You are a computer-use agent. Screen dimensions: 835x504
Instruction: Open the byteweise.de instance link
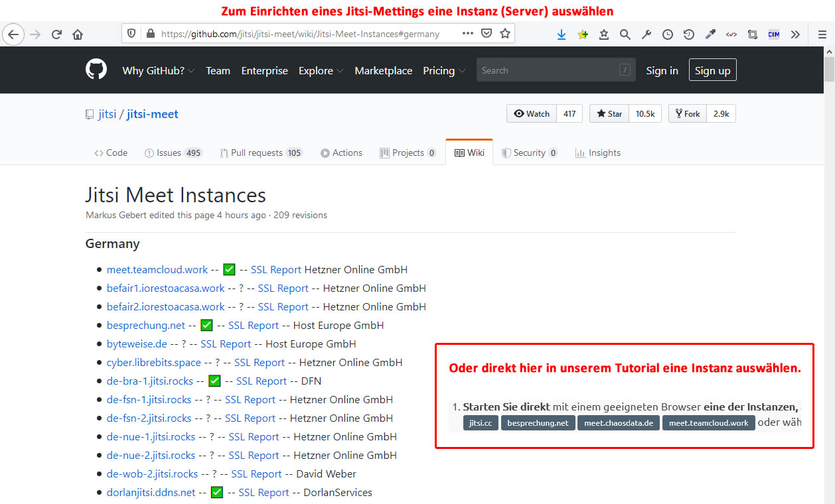pos(137,344)
